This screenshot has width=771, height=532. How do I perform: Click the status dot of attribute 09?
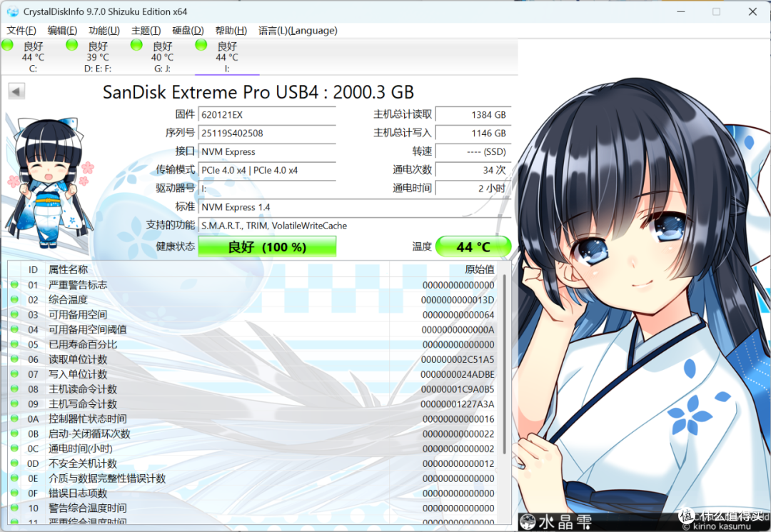[x=14, y=403]
